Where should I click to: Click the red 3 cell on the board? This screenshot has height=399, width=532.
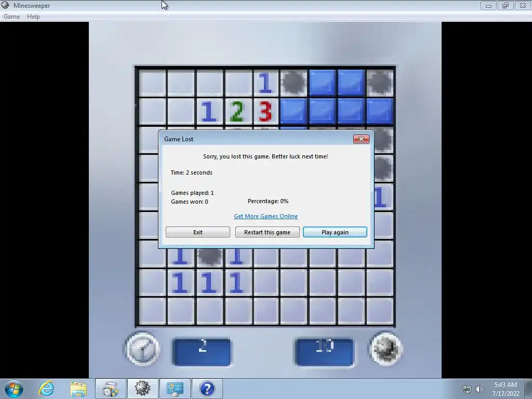coord(265,111)
